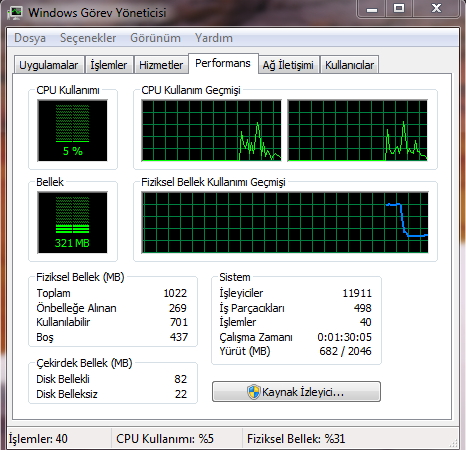Screen dimensions: 466x450
Task: Click the Fiziksel Bellek usage history graph
Action: 285,222
